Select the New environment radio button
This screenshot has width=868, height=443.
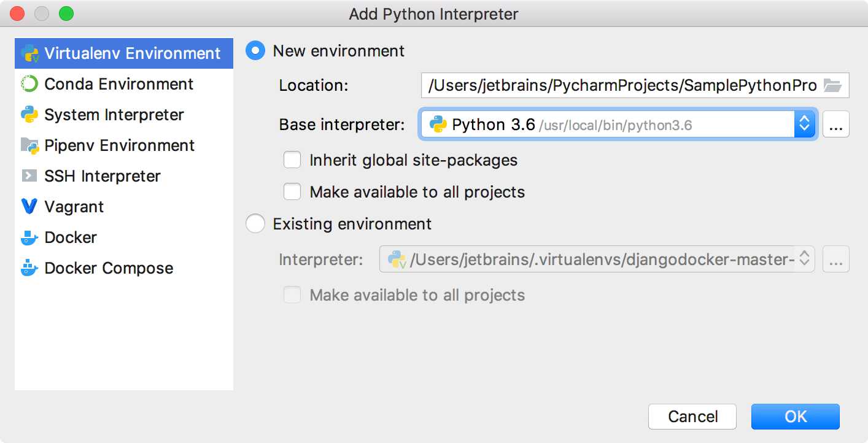pyautogui.click(x=255, y=50)
